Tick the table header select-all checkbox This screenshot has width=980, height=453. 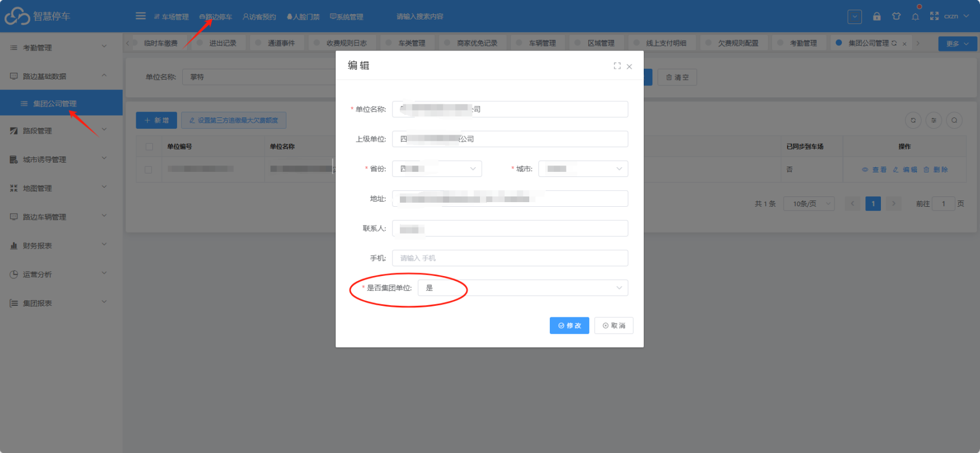(149, 147)
